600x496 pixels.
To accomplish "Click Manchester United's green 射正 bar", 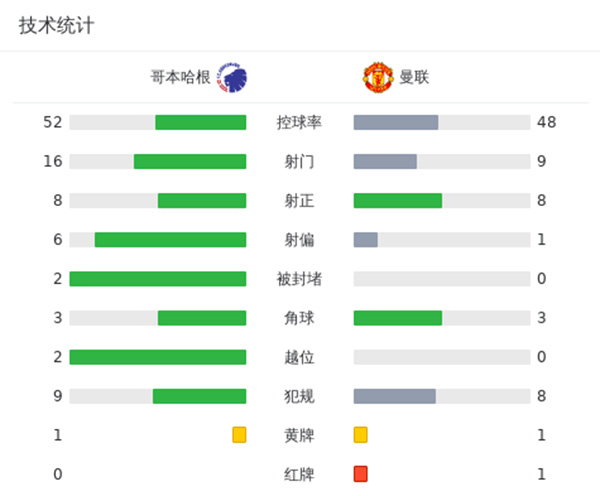I will tap(398, 201).
